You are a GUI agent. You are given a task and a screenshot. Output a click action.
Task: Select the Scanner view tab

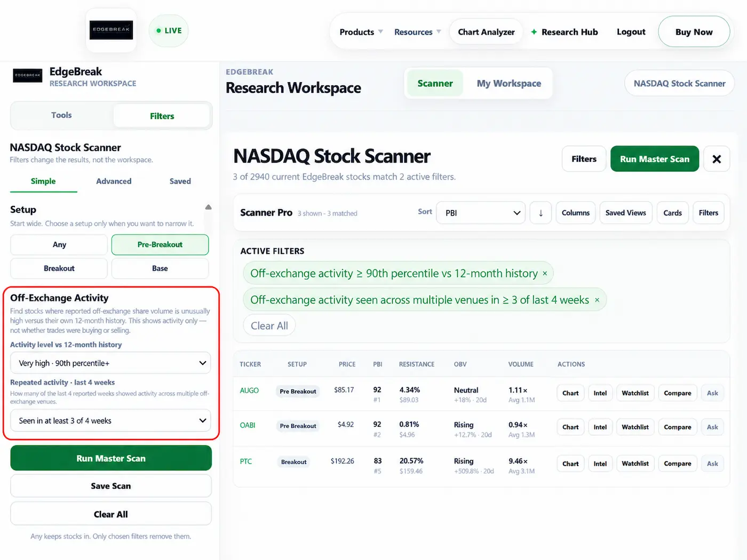pos(435,84)
